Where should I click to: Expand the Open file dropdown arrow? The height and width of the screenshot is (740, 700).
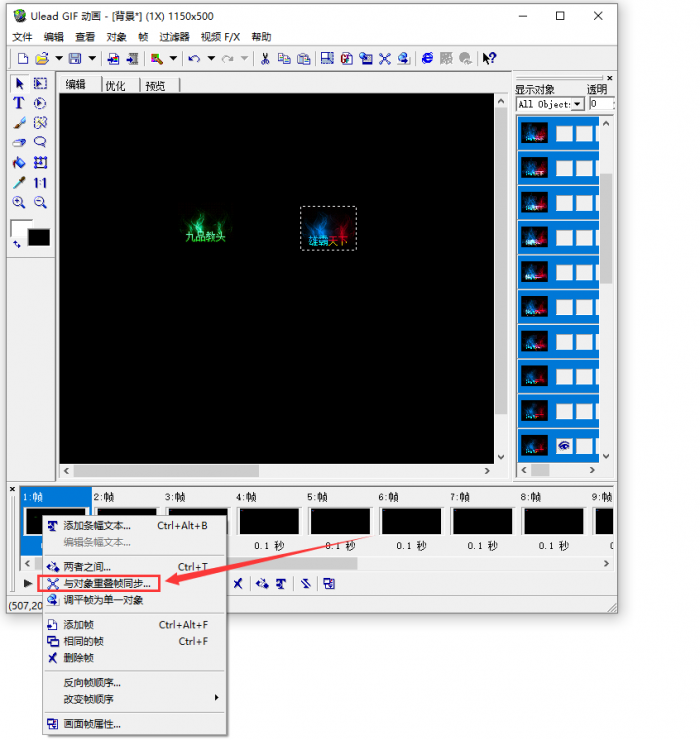[x=59, y=59]
